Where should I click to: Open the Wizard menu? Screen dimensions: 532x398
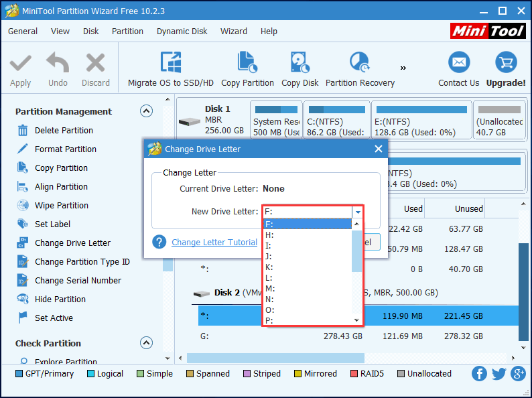234,31
